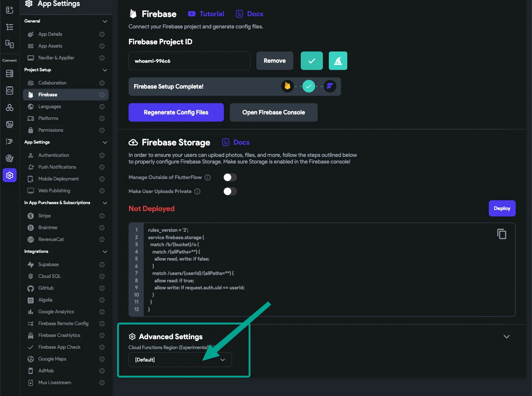Image resolution: width=532 pixels, height=396 pixels.
Task: Select Firebase in Project Setup
Action: 66,95
